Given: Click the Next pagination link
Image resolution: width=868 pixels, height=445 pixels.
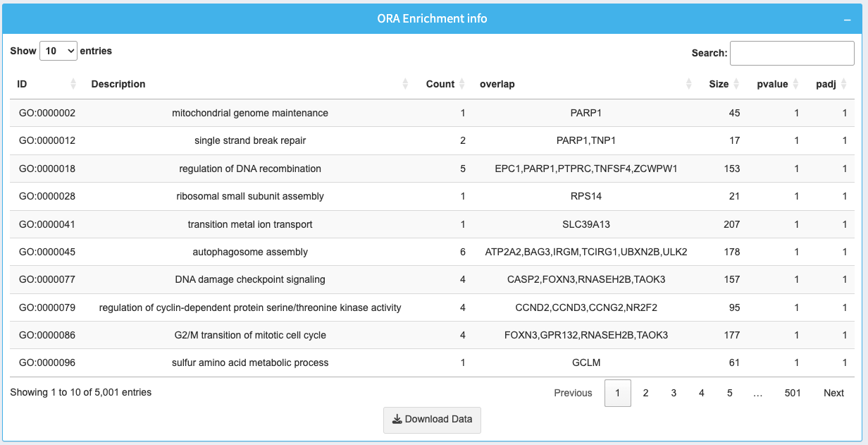Looking at the screenshot, I should (833, 393).
